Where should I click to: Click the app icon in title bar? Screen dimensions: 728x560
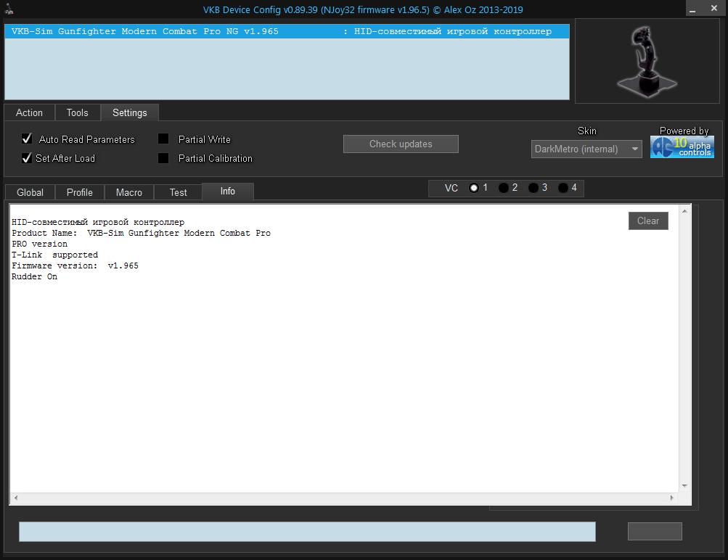[9, 9]
